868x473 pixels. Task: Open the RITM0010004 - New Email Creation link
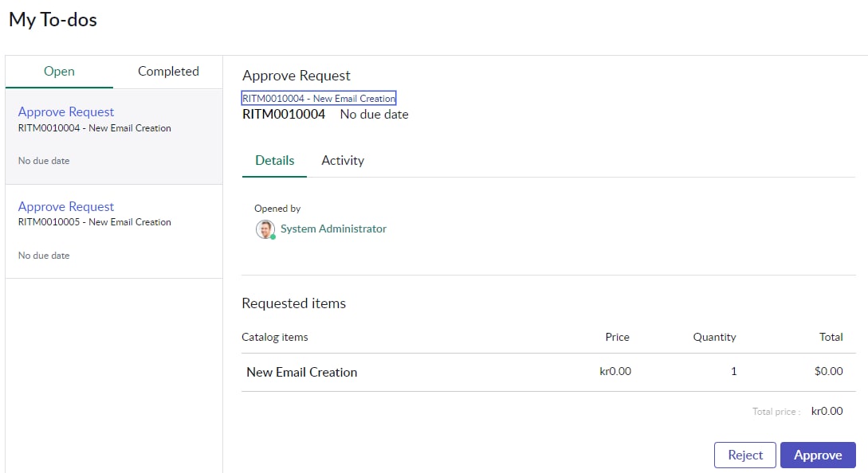point(319,99)
